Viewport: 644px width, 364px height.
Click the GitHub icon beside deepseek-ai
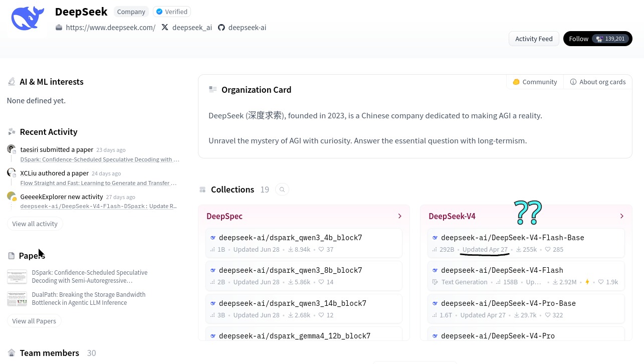(222, 28)
